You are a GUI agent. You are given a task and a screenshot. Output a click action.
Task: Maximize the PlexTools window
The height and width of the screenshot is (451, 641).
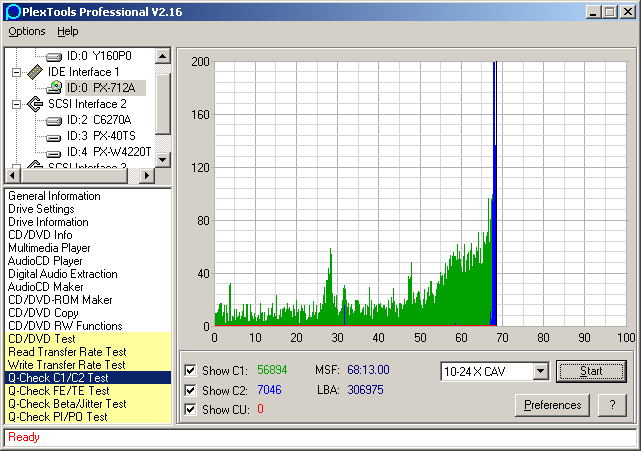(609, 12)
